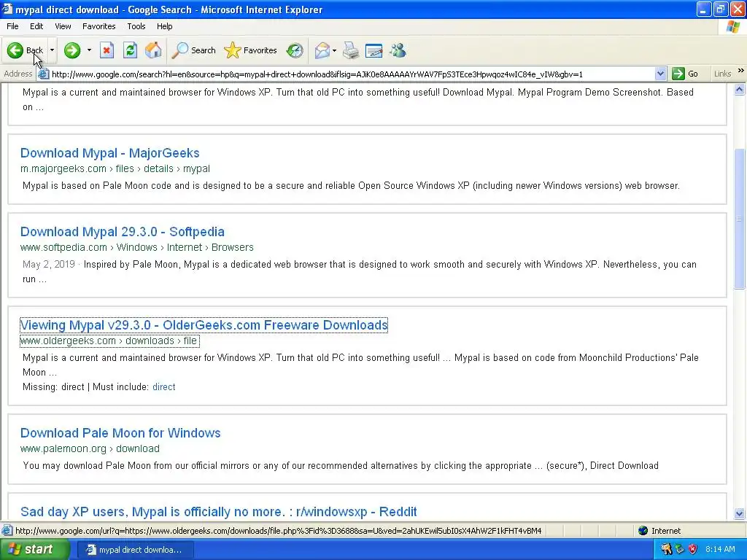Screen dimensions: 747x560
Task: Open the Tools menu
Action: (x=136, y=26)
